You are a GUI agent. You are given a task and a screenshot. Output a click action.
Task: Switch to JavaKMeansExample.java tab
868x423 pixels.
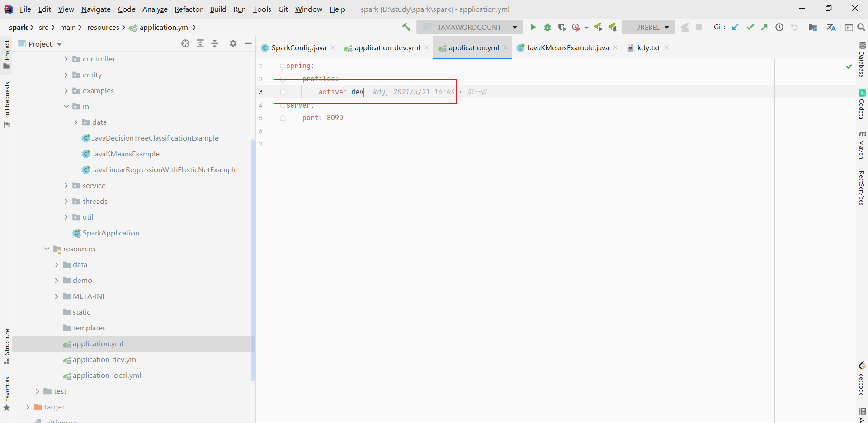(567, 47)
